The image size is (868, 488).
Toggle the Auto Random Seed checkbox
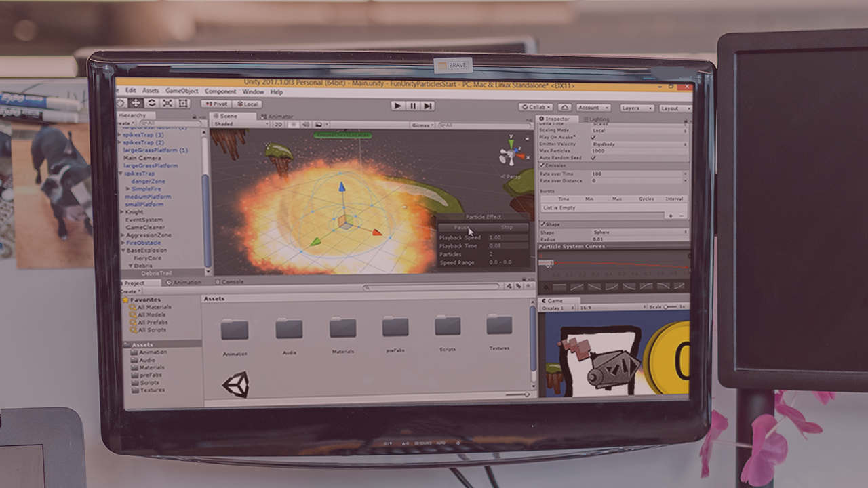tap(594, 158)
